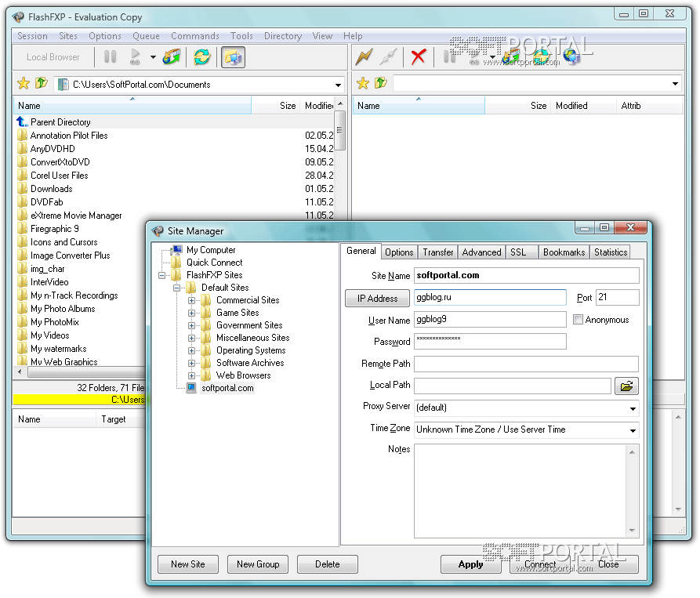The width and height of the screenshot is (700, 598).
Task: Click the InterVideo folder icon
Action: click(x=22, y=281)
